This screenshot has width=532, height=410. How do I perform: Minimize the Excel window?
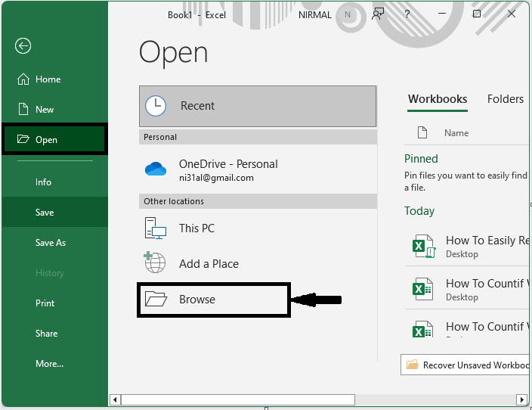point(442,14)
